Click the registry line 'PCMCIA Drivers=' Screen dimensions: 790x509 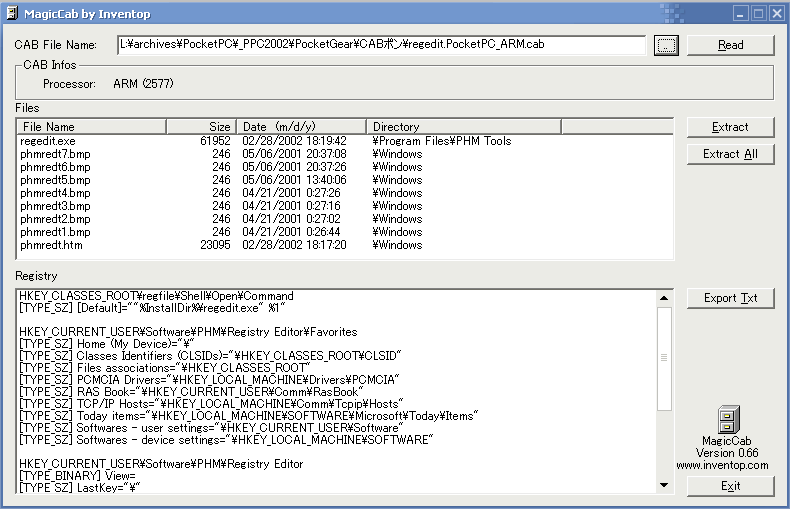(x=209, y=380)
